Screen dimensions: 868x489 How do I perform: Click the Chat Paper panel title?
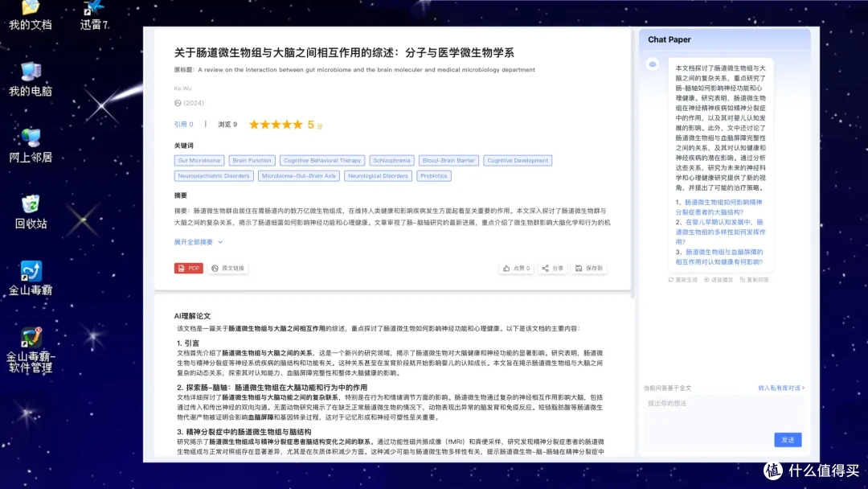point(669,40)
